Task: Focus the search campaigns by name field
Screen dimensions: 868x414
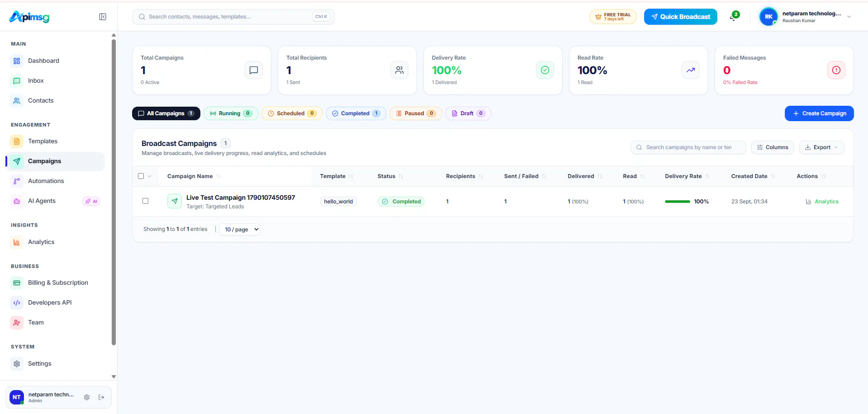Action: [x=688, y=147]
